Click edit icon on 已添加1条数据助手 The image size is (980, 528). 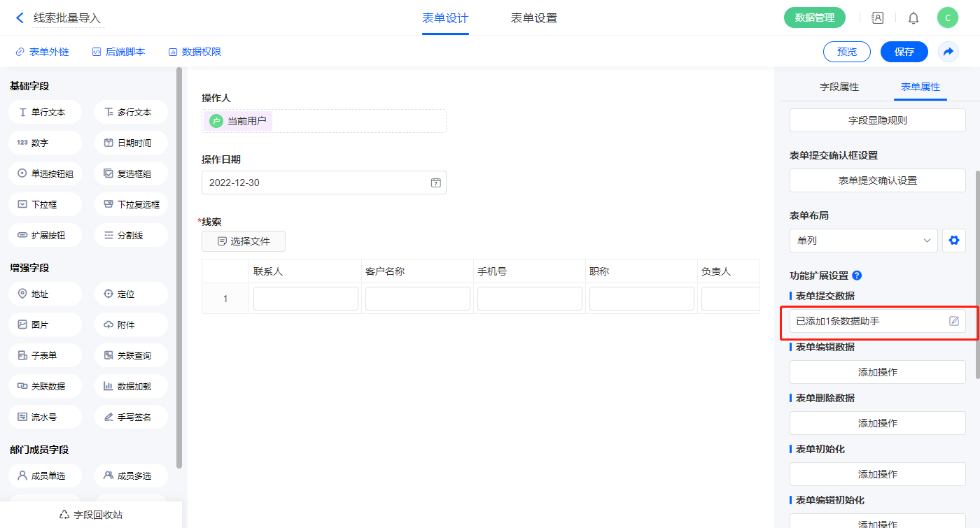pos(953,321)
